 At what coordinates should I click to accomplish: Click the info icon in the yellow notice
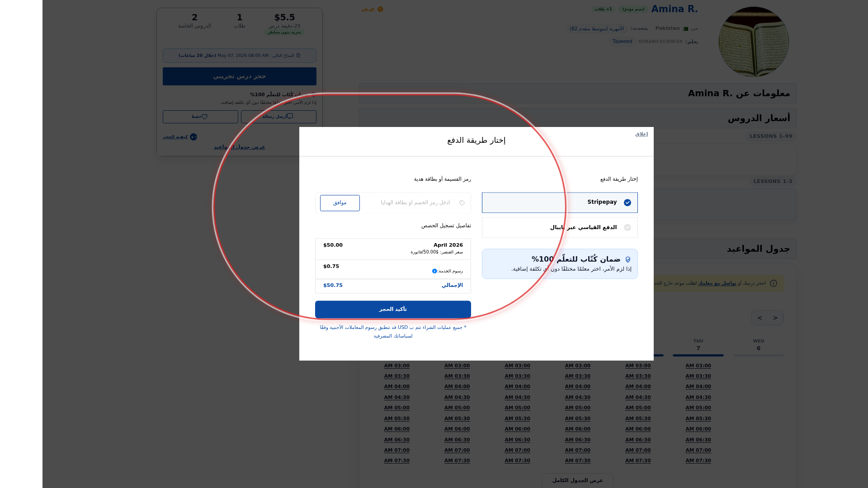(774, 283)
